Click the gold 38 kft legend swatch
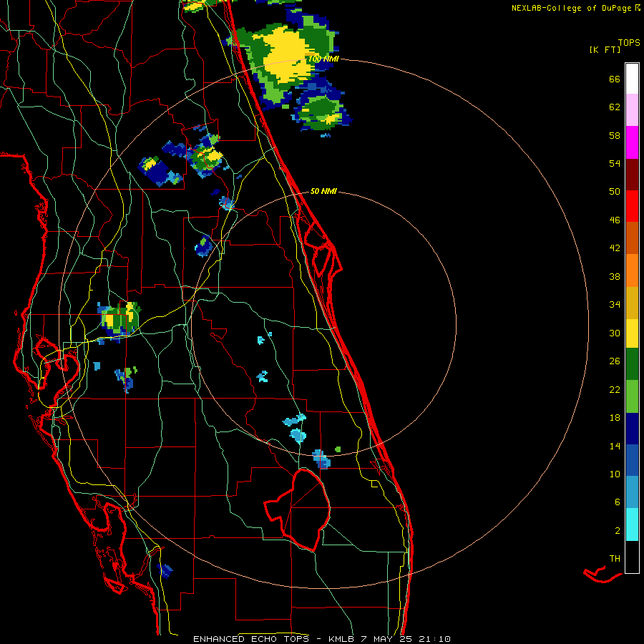The width and height of the screenshot is (644, 644). (x=632, y=302)
